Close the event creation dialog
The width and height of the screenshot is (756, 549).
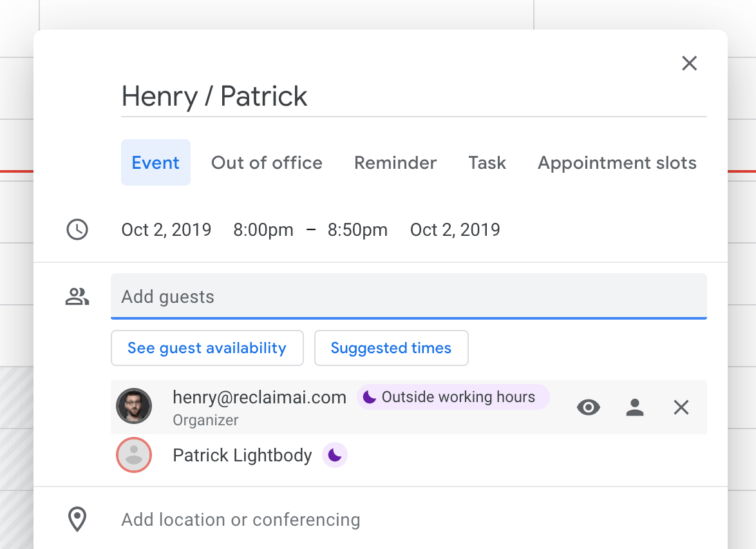click(x=689, y=63)
